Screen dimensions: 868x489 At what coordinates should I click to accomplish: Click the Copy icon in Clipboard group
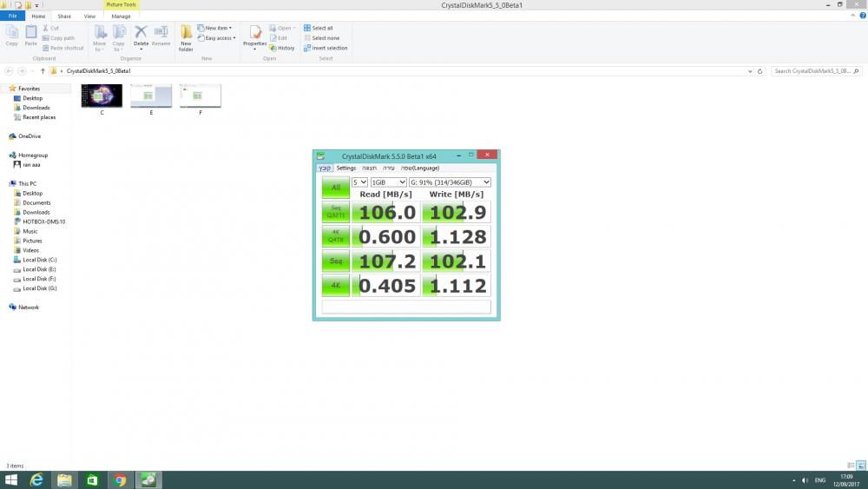coord(11,36)
